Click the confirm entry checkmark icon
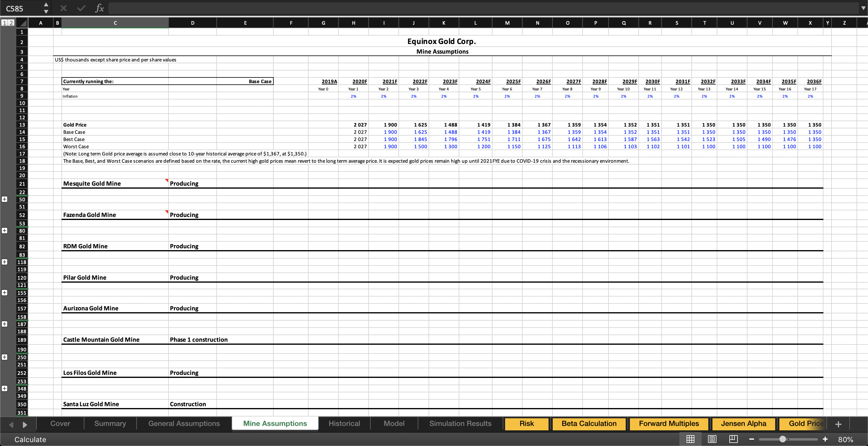Viewport: 868px width, 446px height. coord(81,8)
